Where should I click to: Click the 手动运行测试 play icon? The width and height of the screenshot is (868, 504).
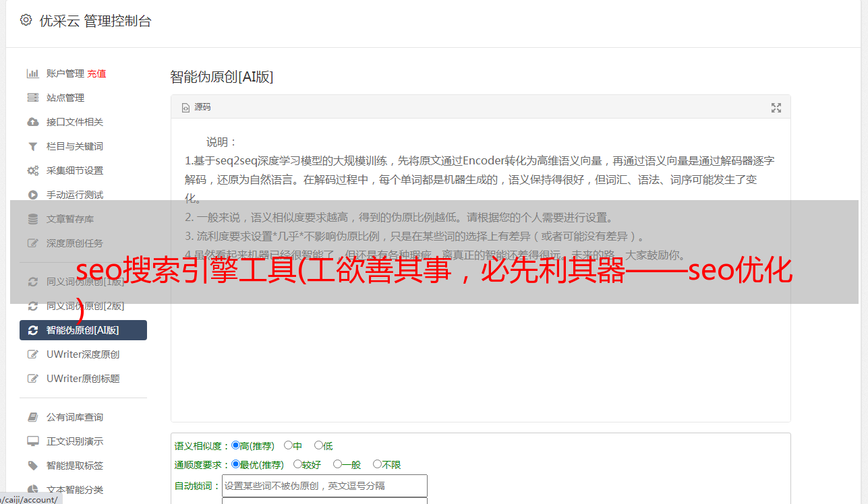pyautogui.click(x=32, y=195)
